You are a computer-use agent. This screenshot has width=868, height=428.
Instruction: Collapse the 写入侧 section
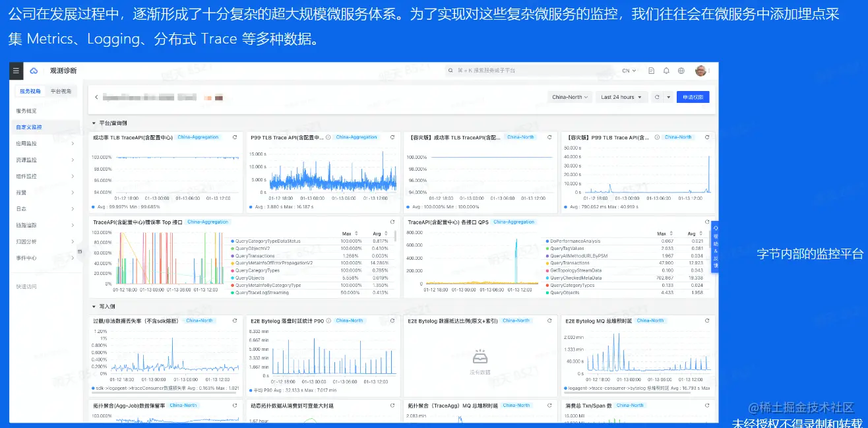[94, 307]
